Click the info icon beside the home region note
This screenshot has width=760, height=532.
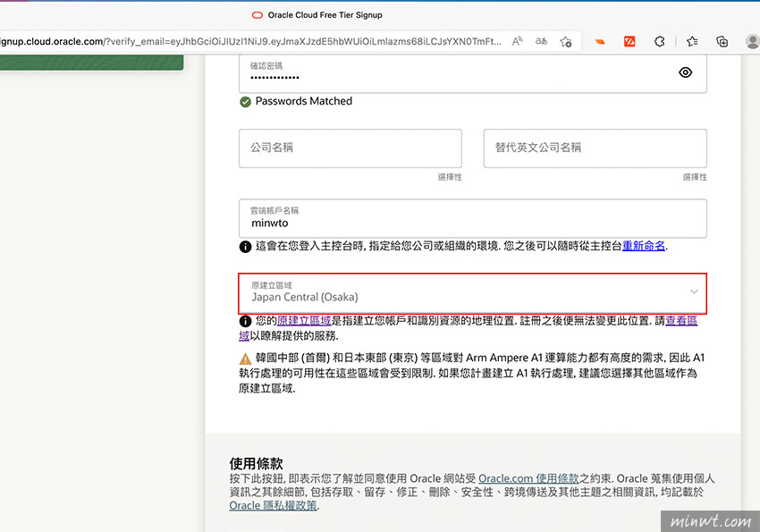pyautogui.click(x=245, y=321)
